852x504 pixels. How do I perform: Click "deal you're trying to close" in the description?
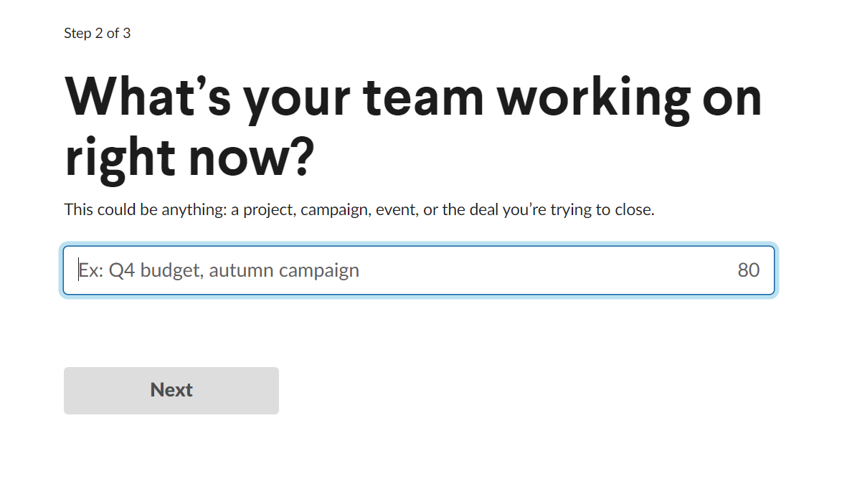[x=562, y=209]
